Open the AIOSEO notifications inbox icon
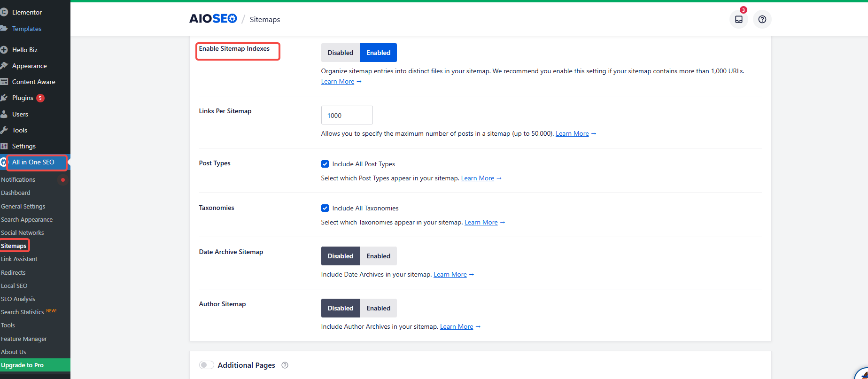Viewport: 868px width, 379px height. [738, 19]
